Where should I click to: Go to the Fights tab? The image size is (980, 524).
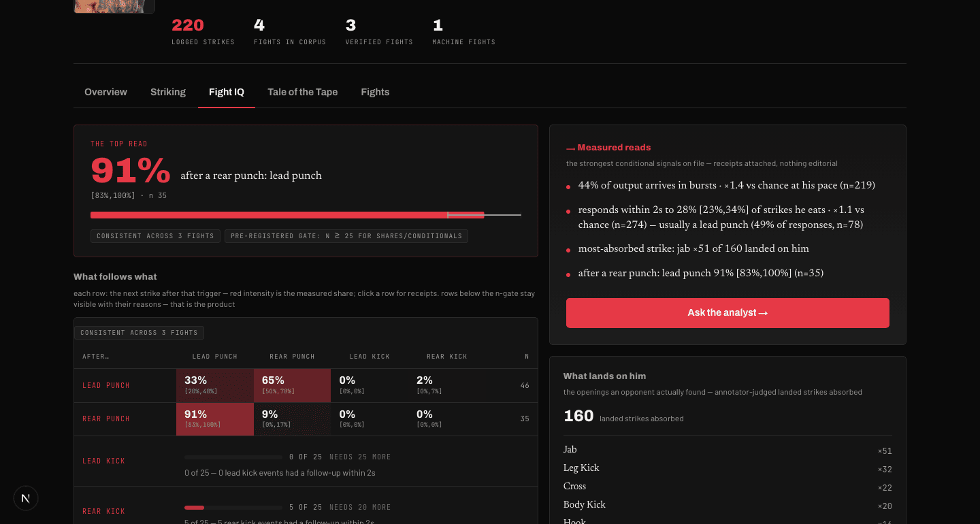point(375,92)
